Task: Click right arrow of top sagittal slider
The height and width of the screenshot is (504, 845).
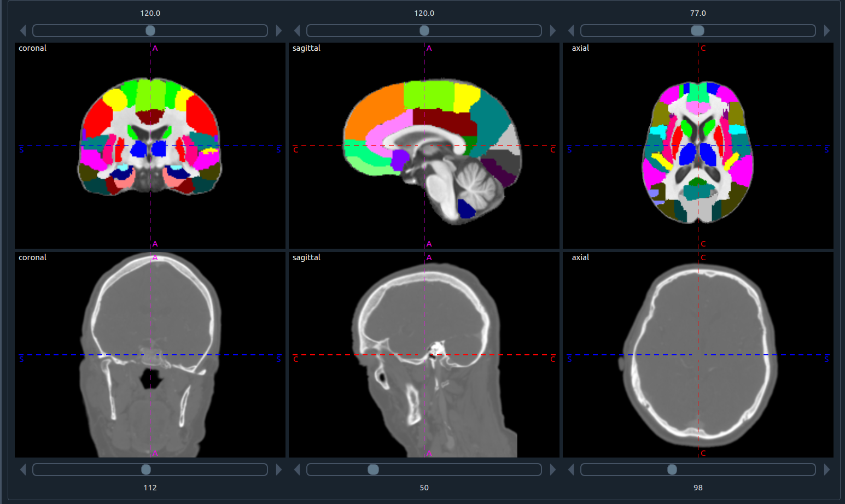Action: point(553,31)
